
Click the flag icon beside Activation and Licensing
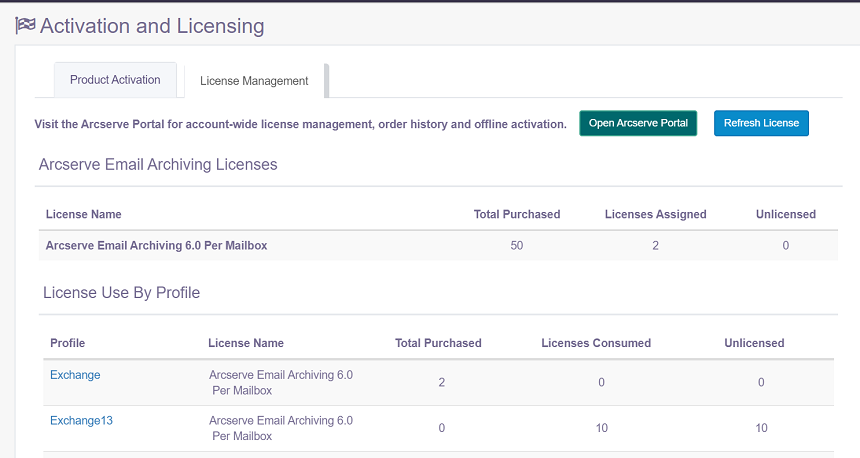[25, 26]
